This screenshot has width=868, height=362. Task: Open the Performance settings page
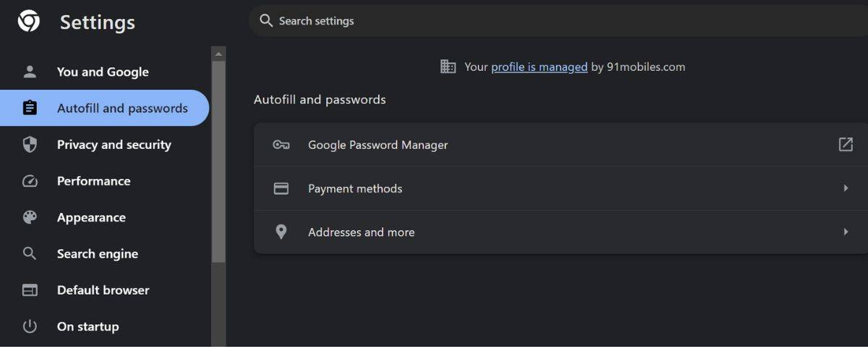click(x=105, y=181)
